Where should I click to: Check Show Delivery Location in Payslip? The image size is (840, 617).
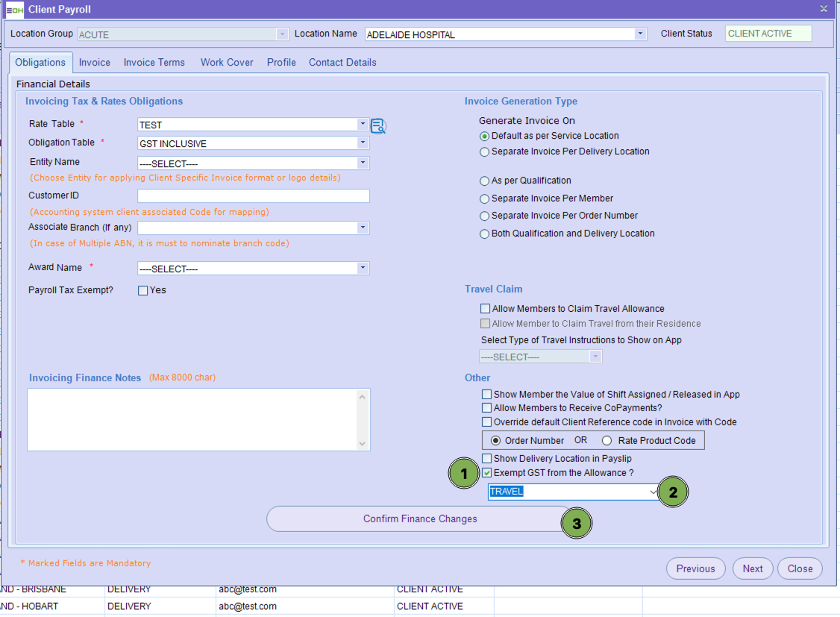click(x=487, y=458)
